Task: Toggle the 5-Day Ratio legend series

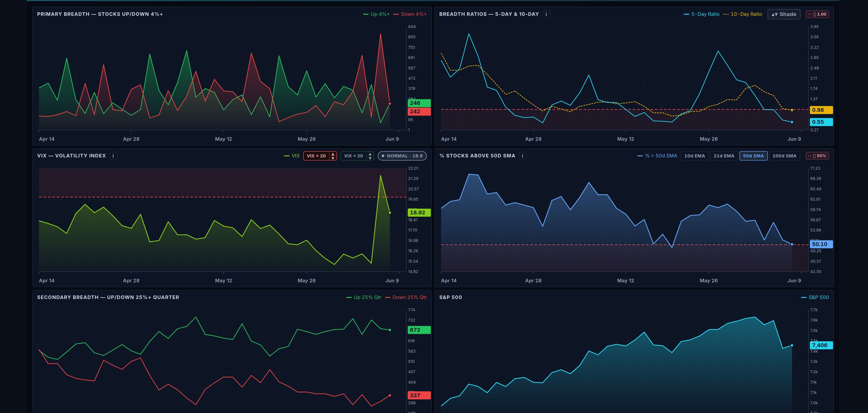Action: coord(702,14)
